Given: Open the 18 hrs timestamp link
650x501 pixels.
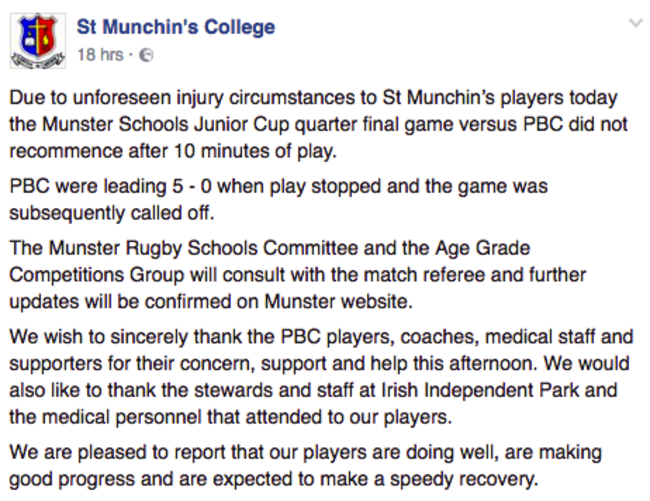Looking at the screenshot, I should (x=100, y=55).
